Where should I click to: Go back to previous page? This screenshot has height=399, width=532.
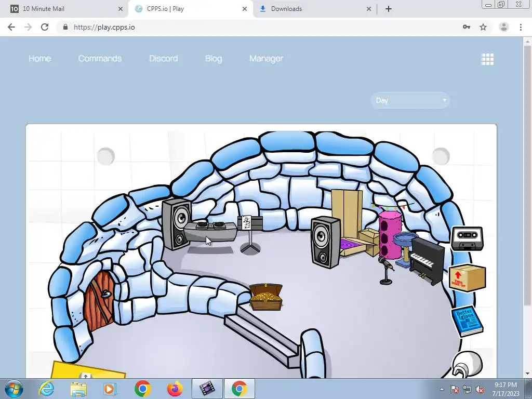[x=11, y=27]
